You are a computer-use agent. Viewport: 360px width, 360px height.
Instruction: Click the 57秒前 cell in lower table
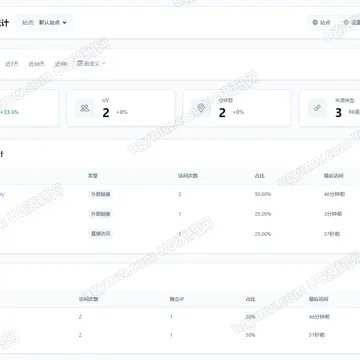317,335
